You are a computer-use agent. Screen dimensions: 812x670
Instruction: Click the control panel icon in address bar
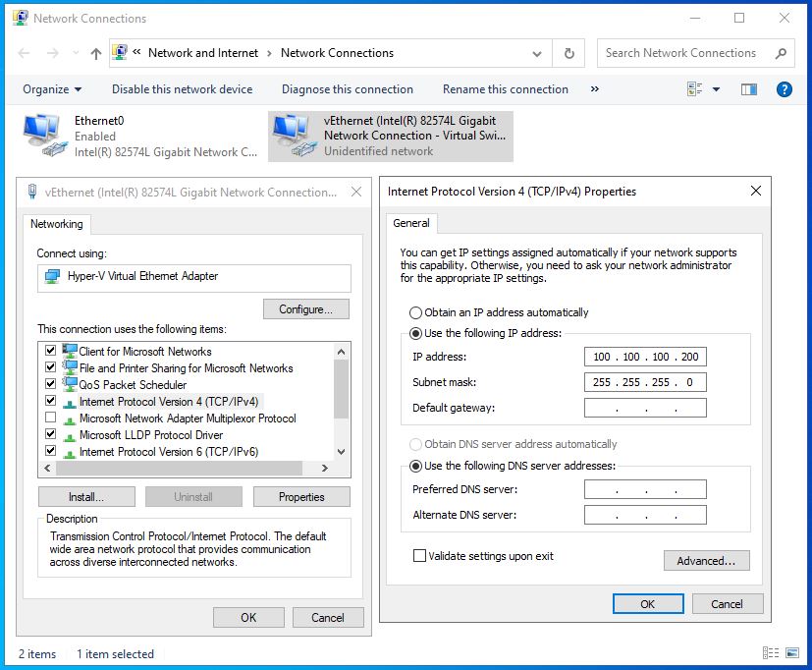[120, 52]
